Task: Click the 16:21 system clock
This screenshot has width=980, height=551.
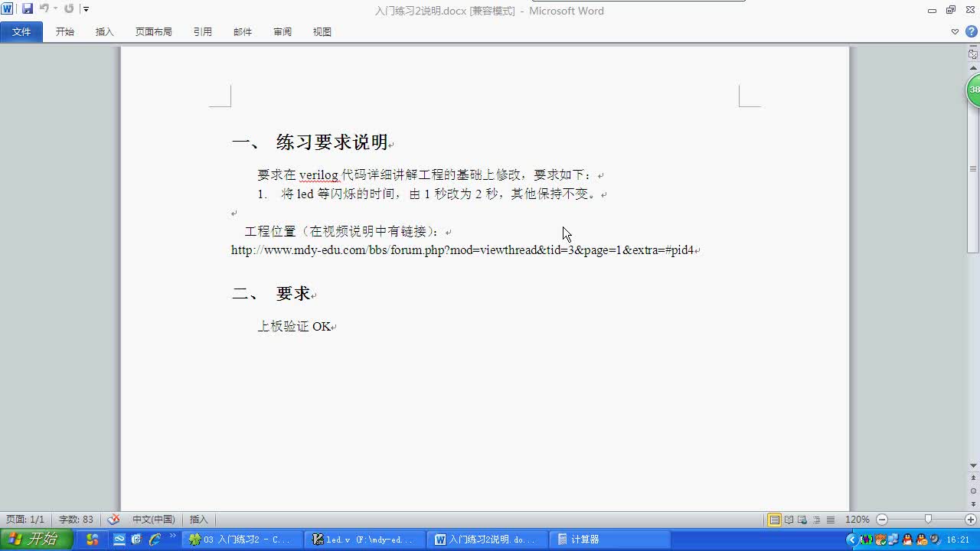Action: tap(958, 540)
